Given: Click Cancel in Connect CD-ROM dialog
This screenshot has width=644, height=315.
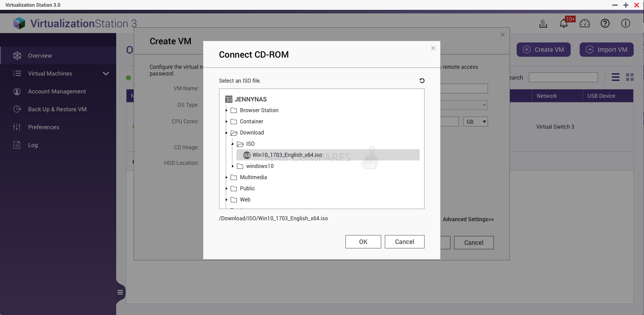Looking at the screenshot, I should pos(404,242).
